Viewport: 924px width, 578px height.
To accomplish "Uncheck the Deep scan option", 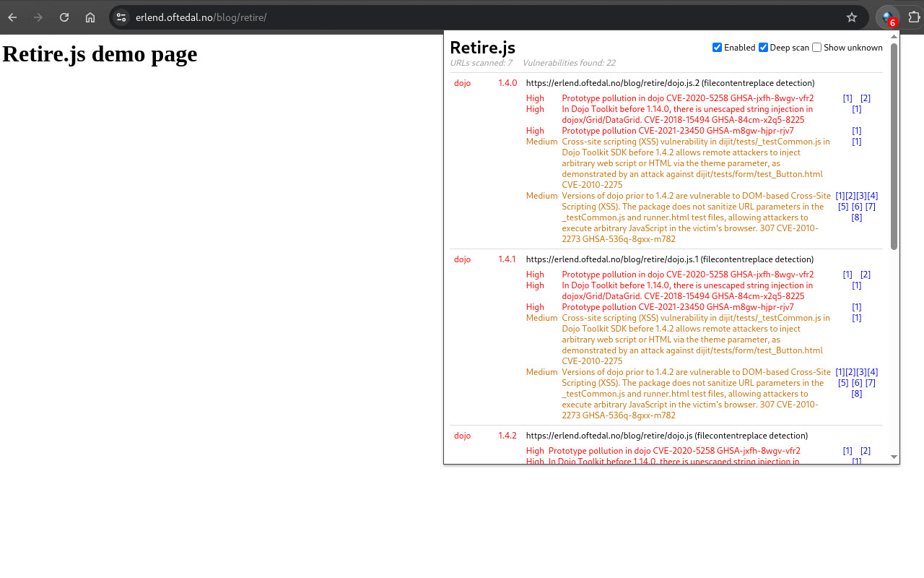I will point(763,47).
